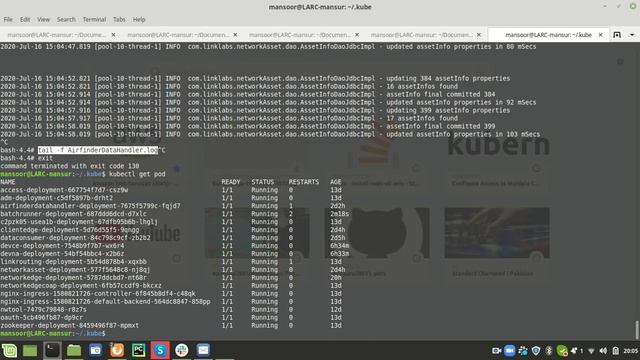Click pod linkrouting-deployment row name
This screenshot has width=640, height=360.
tap(73, 262)
